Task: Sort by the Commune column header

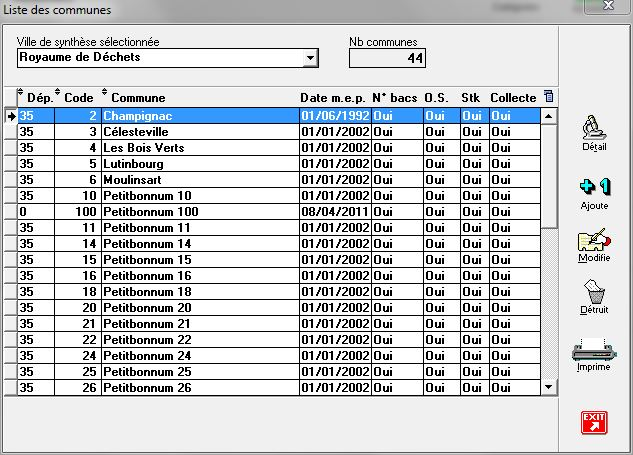Action: 138,98
